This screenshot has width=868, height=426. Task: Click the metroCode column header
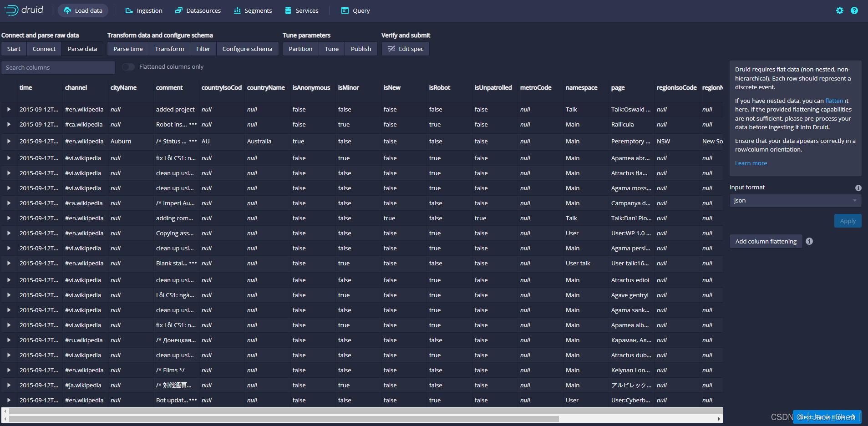536,87
